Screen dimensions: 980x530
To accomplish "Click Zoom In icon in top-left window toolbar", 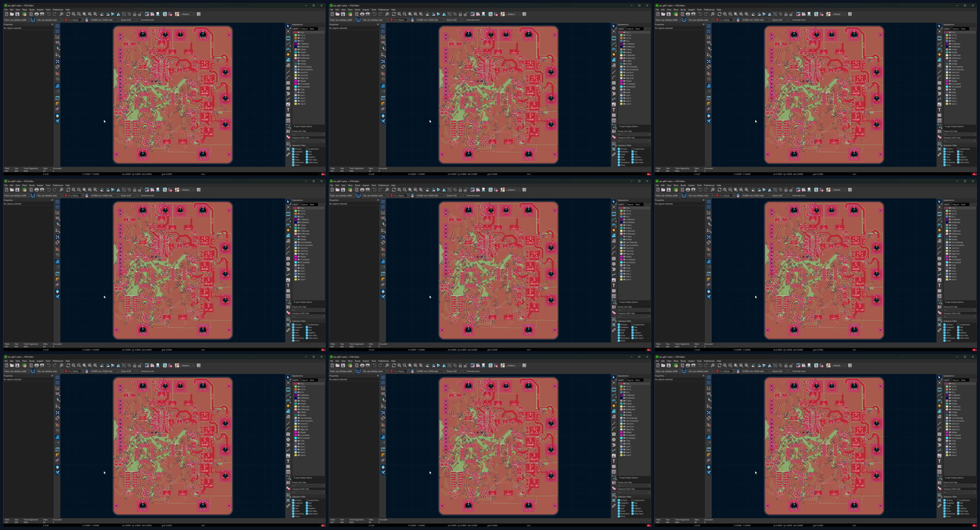I will (73, 14).
